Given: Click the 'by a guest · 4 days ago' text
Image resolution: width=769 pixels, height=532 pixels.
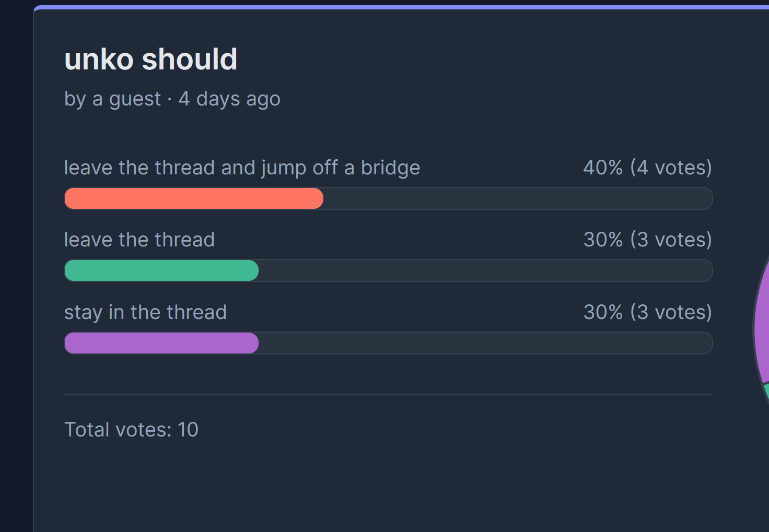Looking at the screenshot, I should [172, 99].
